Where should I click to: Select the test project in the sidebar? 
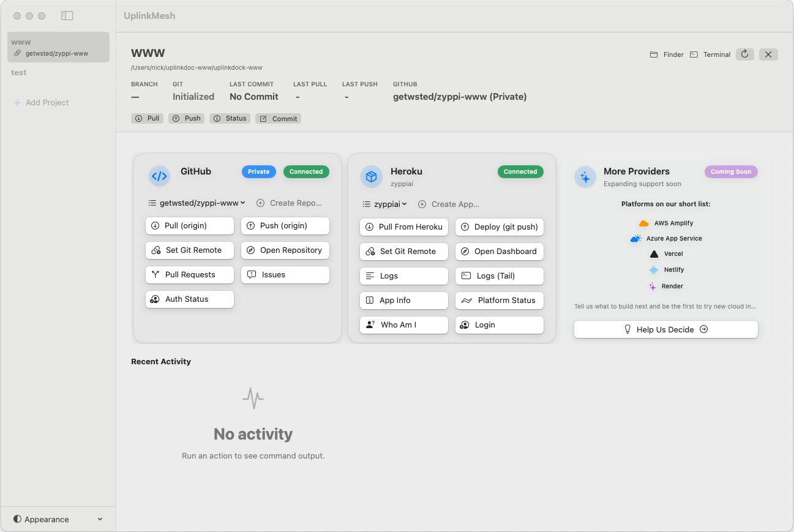coord(18,72)
